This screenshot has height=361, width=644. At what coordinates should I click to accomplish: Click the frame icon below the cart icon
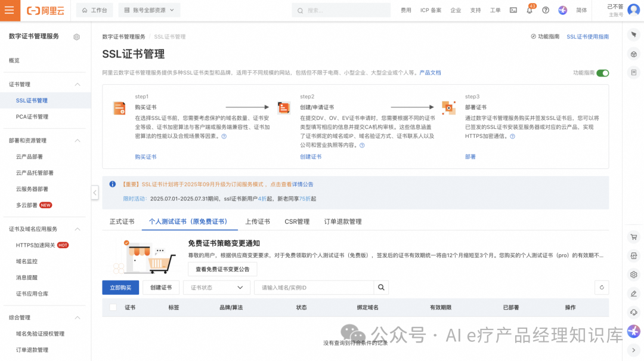[x=634, y=256]
